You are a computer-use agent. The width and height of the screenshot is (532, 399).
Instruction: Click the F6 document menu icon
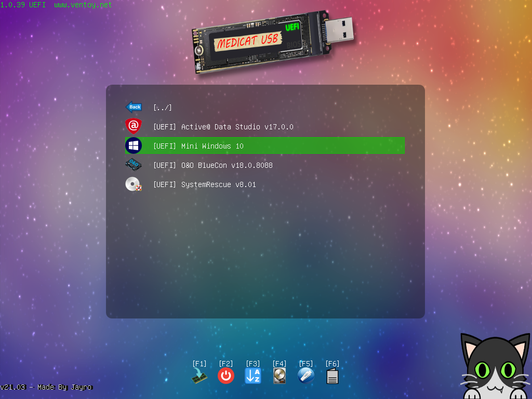[x=332, y=377]
